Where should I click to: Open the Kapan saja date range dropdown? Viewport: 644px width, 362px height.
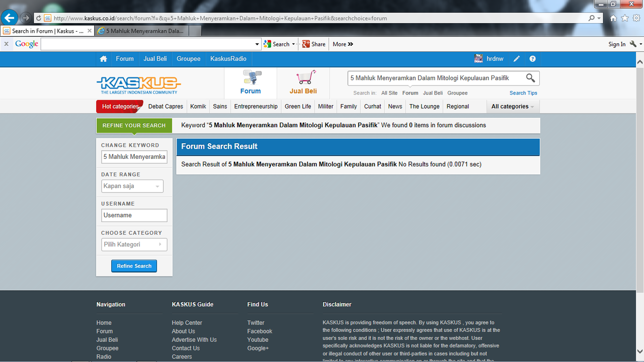tap(132, 186)
